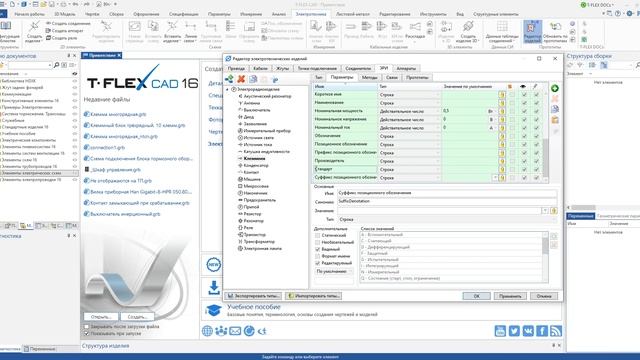Click the Редактор изделий ribbon button
The width and height of the screenshot is (640, 360).
[x=532, y=32]
